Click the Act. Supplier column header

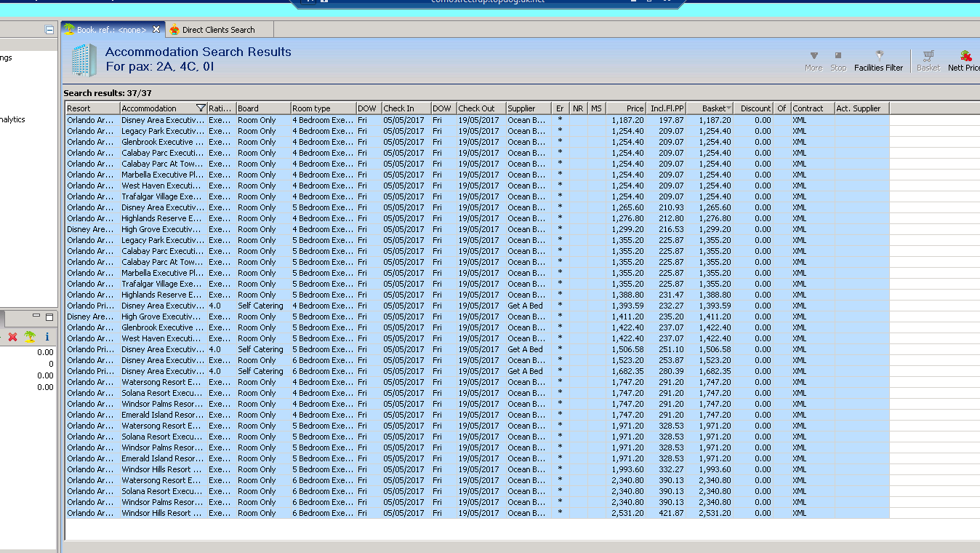[861, 108]
